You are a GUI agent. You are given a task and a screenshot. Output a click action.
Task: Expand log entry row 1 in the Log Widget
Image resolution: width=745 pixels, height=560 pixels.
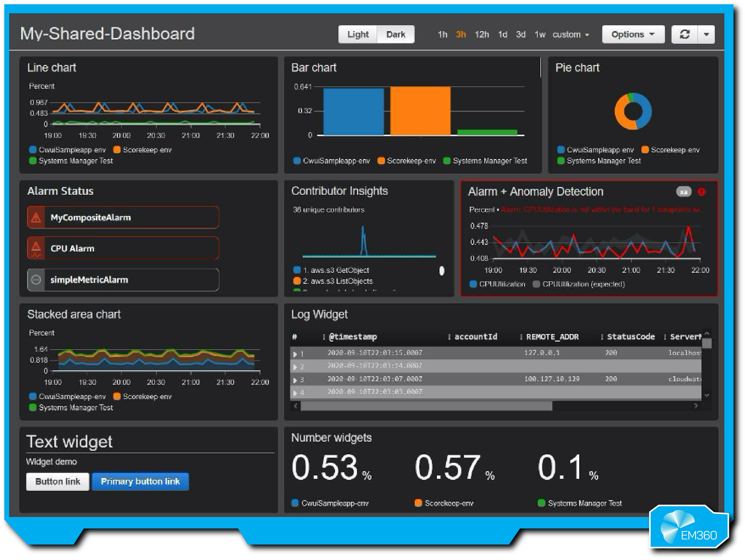[x=296, y=353]
